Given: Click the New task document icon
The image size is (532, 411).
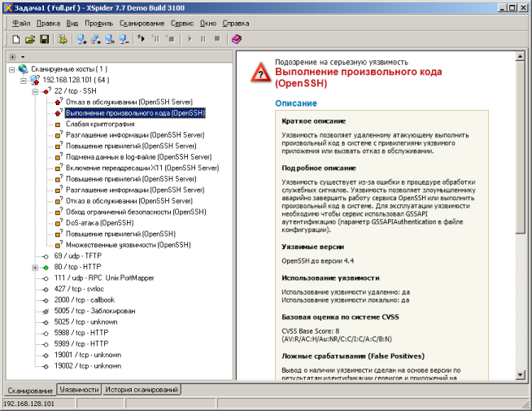Looking at the screenshot, I should pyautogui.click(x=16, y=39).
